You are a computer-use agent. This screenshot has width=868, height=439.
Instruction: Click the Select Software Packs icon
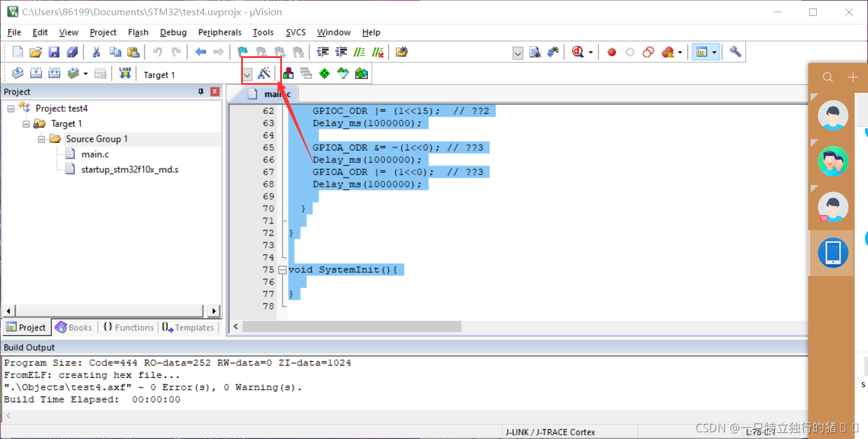(343, 74)
